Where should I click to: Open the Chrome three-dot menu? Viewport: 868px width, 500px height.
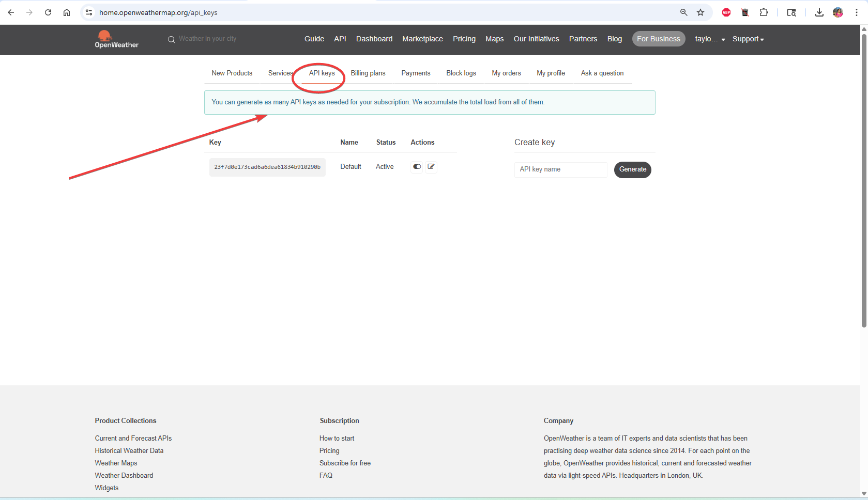click(857, 12)
